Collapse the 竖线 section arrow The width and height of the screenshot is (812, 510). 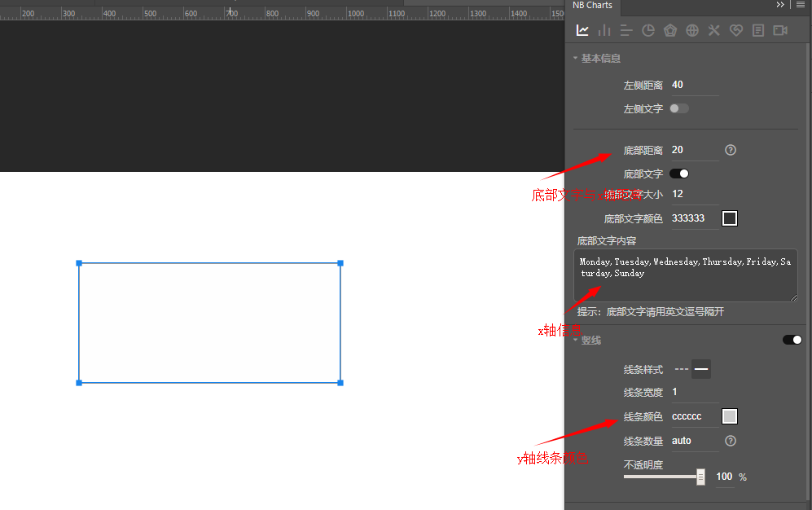coord(575,341)
